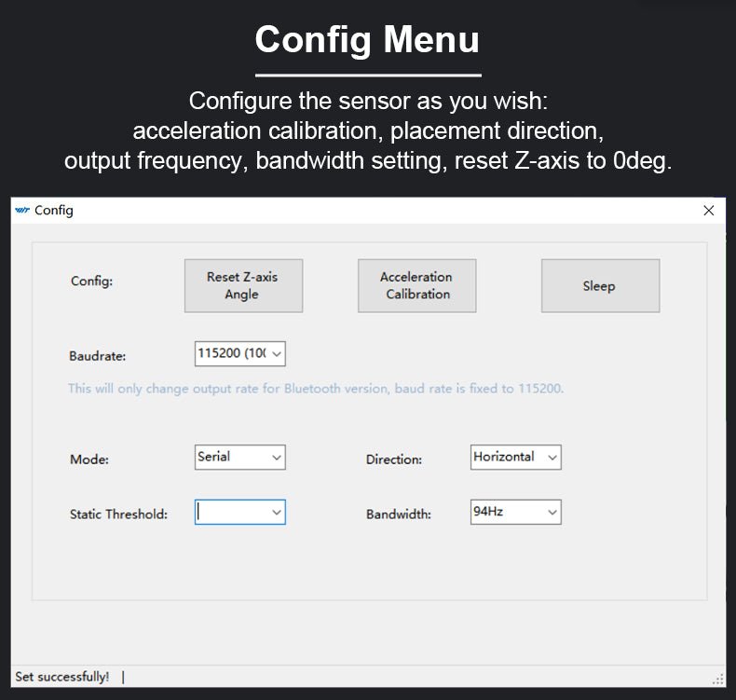
Task: Click the "Config Menu" heading
Action: 367,40
